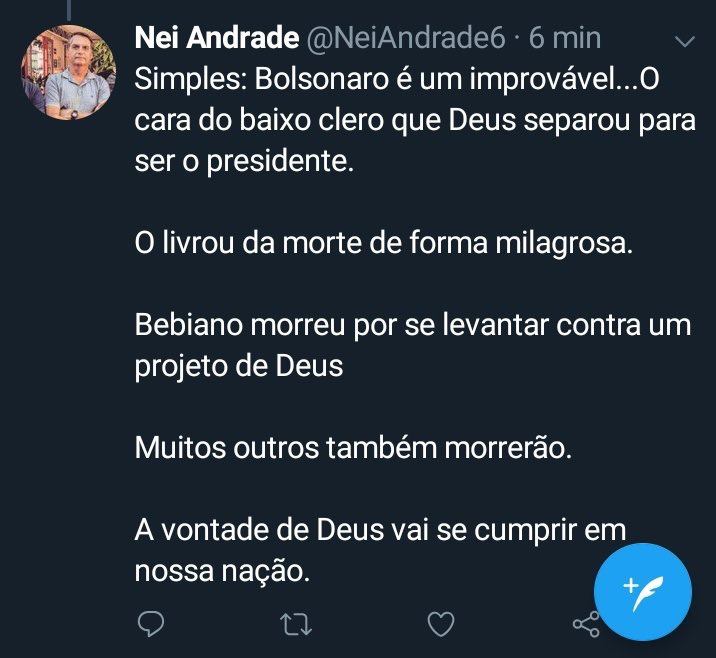Click the text 'ser o presidente.'
This screenshot has height=658, width=716.
click(244, 162)
